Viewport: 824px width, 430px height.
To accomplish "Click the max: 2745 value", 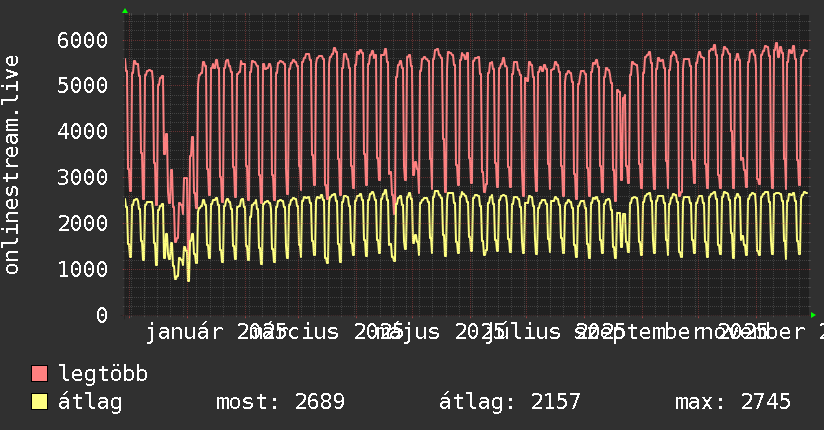I will (x=733, y=402).
